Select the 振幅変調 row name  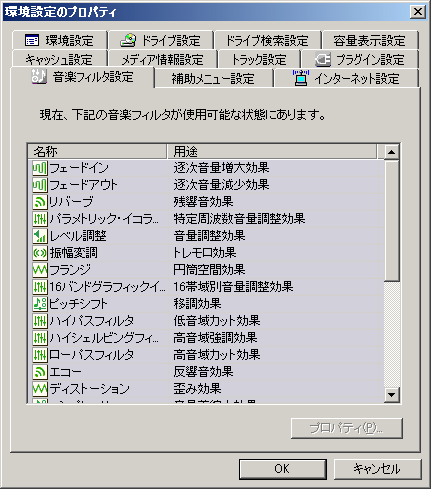pos(74,253)
